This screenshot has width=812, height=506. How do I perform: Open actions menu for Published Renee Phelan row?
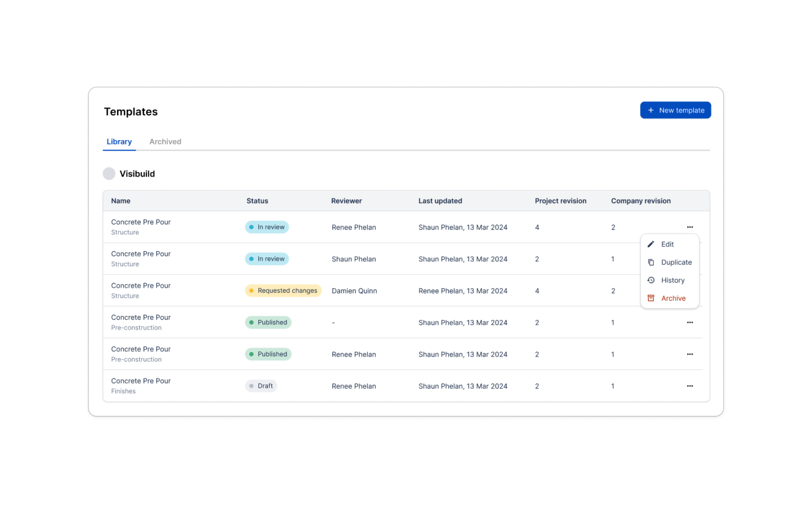pos(690,354)
